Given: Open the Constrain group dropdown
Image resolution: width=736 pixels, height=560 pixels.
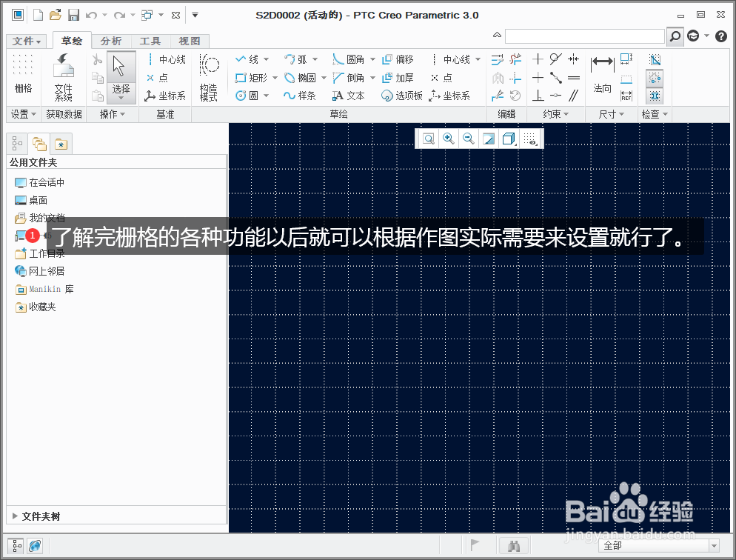Looking at the screenshot, I should (x=556, y=114).
